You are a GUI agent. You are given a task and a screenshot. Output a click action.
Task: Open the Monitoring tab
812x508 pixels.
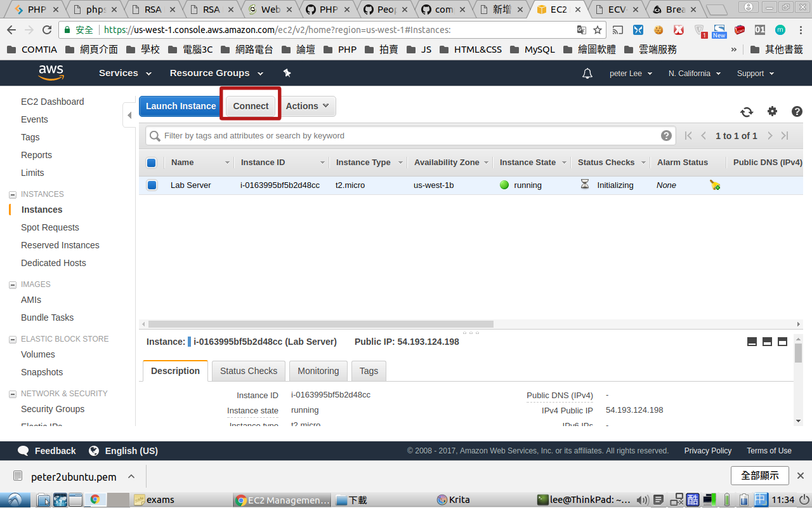coord(318,371)
